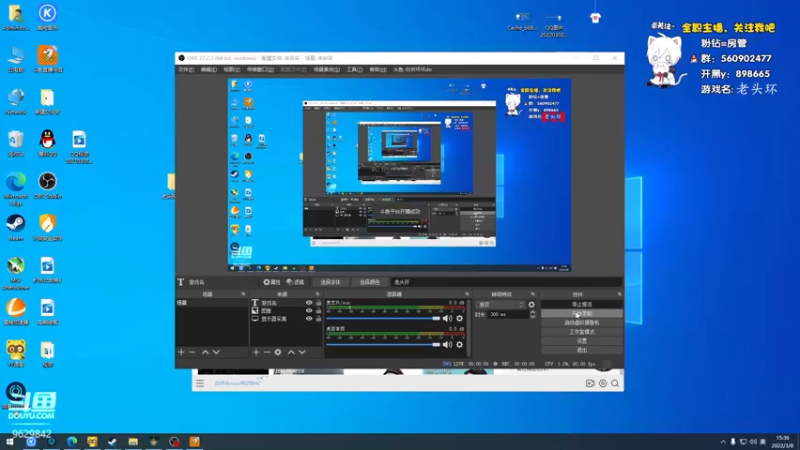Open MSI Afterburner desktop icon

pyautogui.click(x=16, y=273)
